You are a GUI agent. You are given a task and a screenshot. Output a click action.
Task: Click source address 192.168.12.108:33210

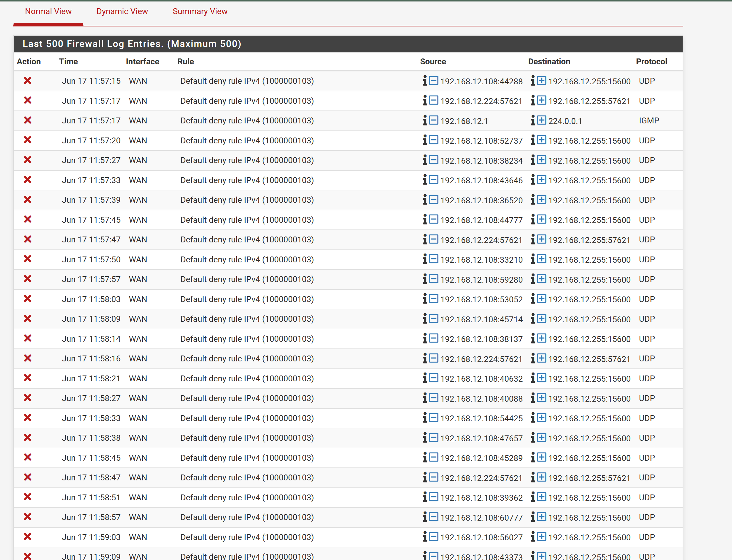(481, 260)
